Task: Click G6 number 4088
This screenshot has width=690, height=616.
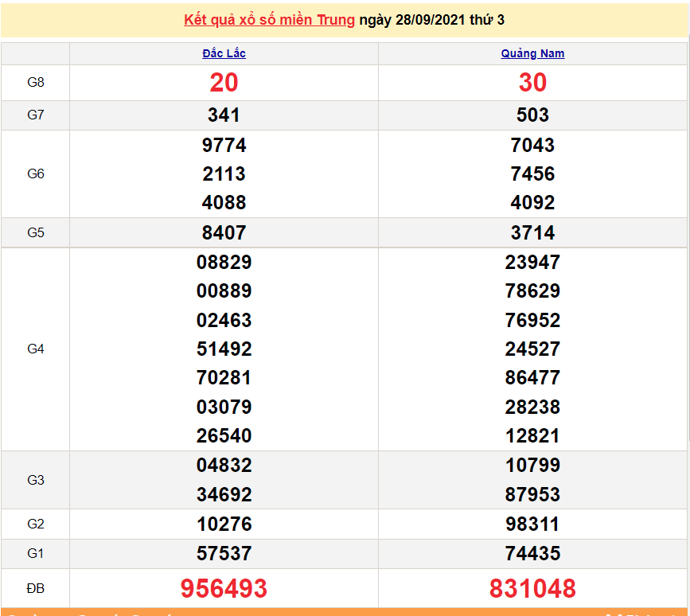Action: coord(224,203)
